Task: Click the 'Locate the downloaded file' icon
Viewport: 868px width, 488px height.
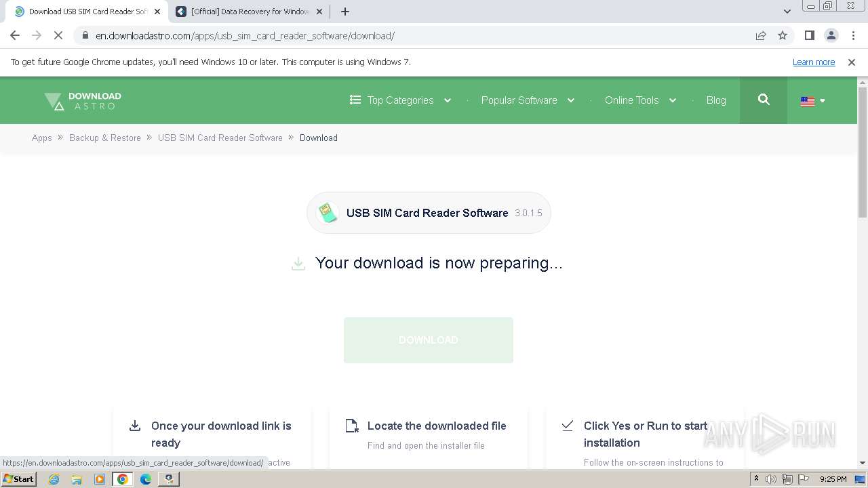Action: (352, 426)
